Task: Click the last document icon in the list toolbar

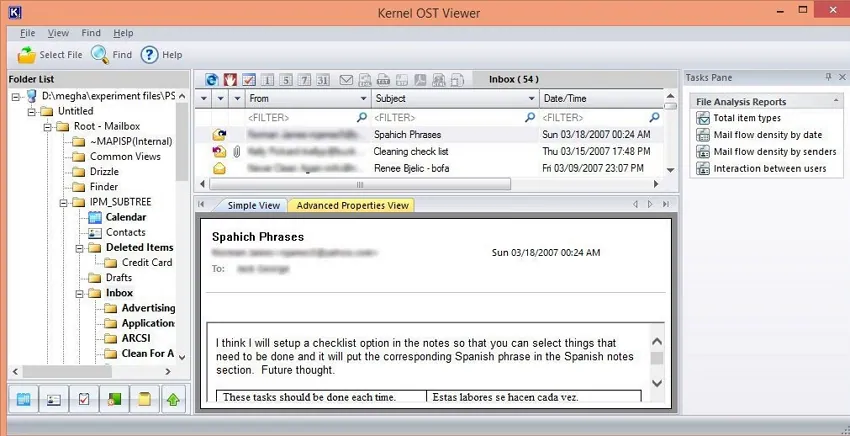Action: (457, 80)
